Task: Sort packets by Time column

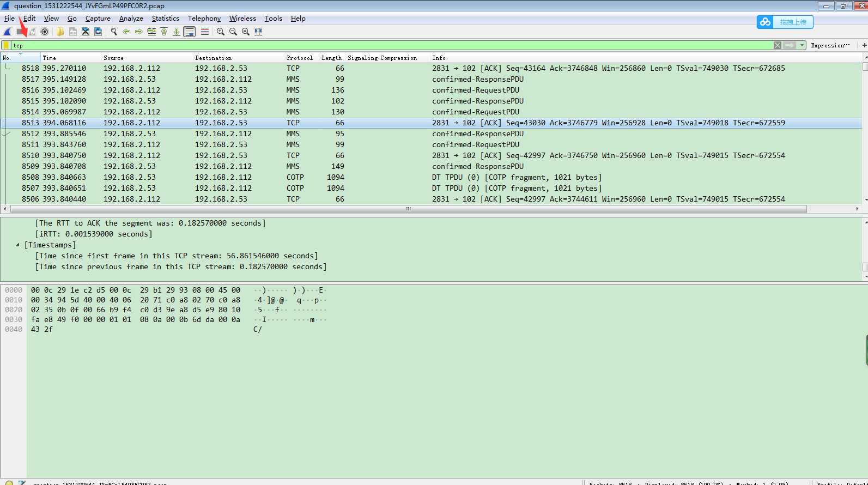Action: (x=71, y=58)
